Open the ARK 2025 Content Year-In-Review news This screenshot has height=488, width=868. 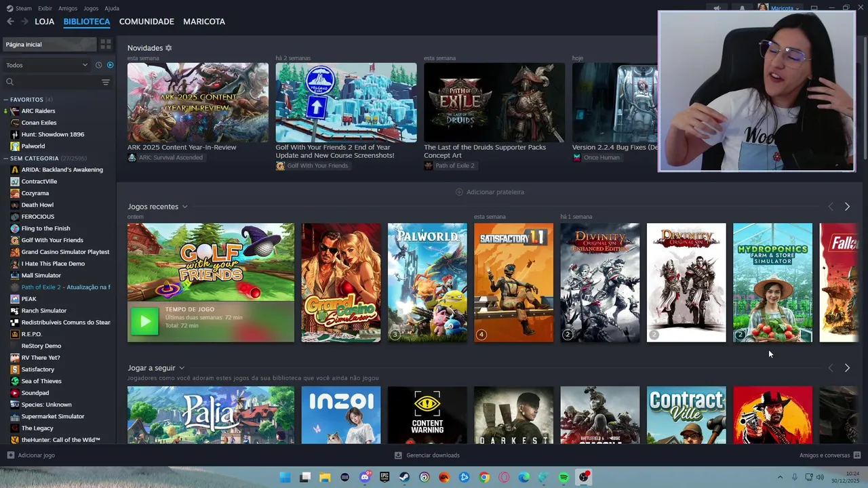(x=198, y=102)
